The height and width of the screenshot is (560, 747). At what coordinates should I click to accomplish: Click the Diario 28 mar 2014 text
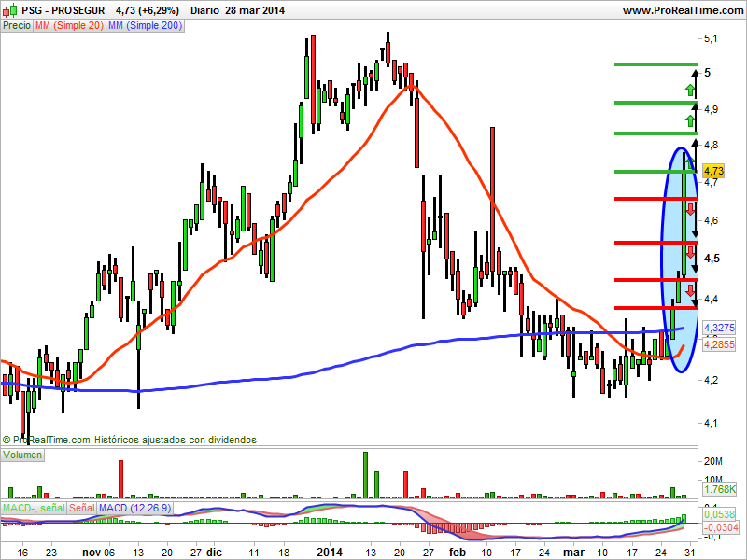pyautogui.click(x=237, y=10)
